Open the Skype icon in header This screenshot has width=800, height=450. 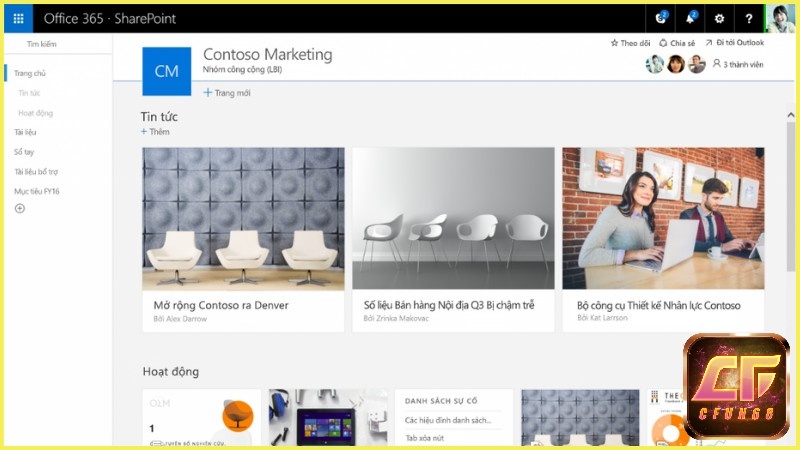coord(661,18)
